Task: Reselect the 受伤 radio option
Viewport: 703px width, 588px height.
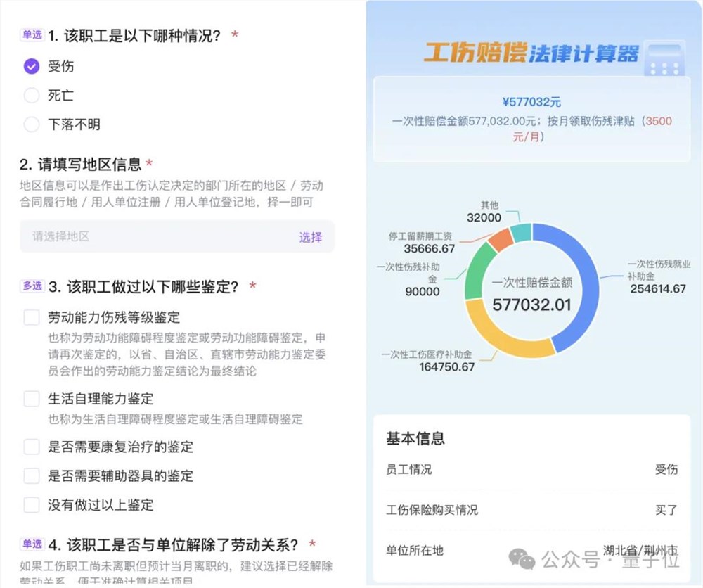Action: [31, 66]
